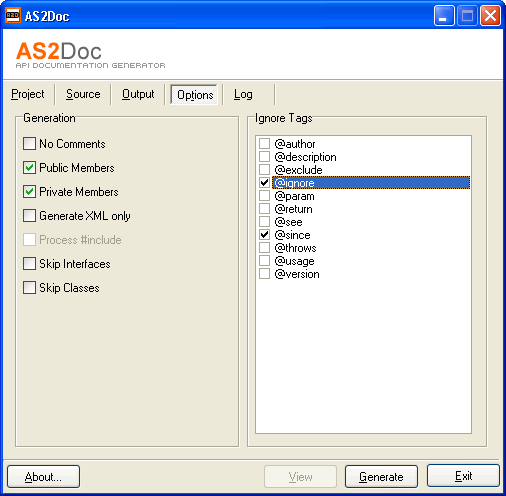Uncheck the Public Members option

[x=29, y=168]
